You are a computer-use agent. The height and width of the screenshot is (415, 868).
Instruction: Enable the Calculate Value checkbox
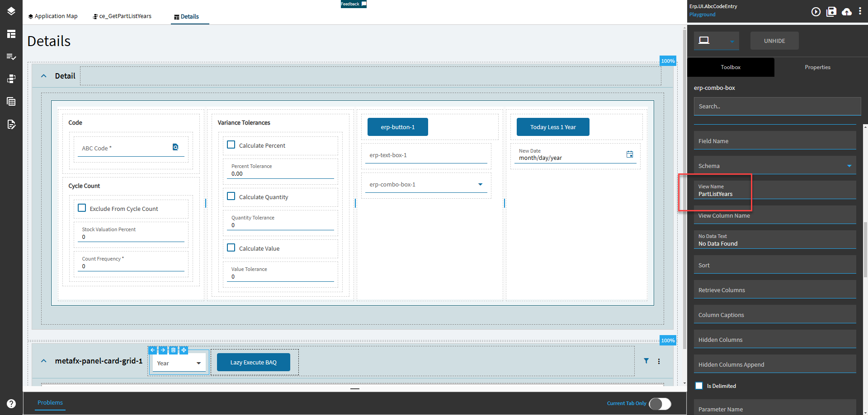point(231,248)
